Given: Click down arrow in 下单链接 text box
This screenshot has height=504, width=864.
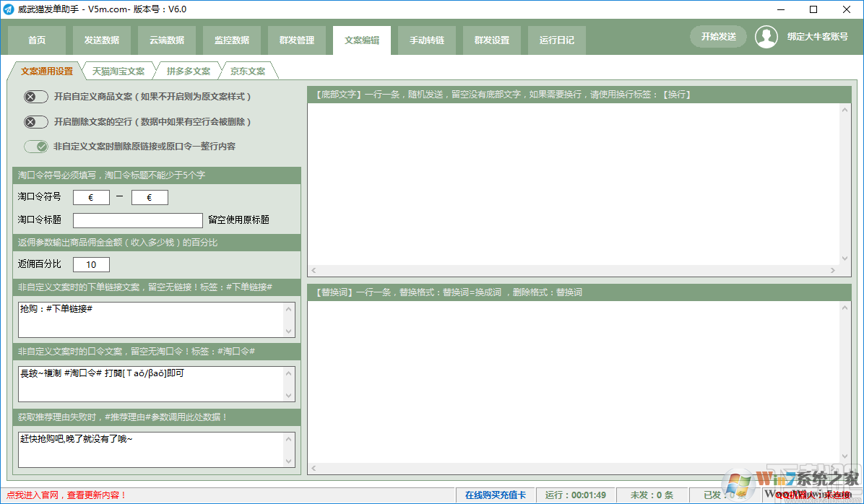Looking at the screenshot, I should tap(290, 331).
